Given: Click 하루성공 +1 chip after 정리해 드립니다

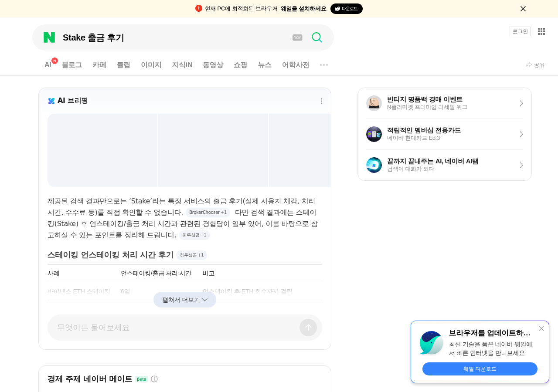Looking at the screenshot, I should click(x=194, y=235).
